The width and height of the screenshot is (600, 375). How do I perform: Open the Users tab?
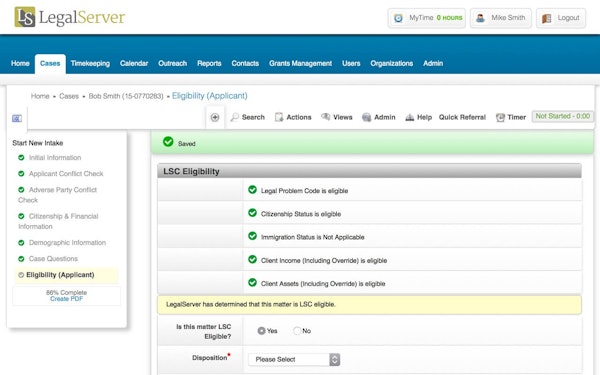351,64
